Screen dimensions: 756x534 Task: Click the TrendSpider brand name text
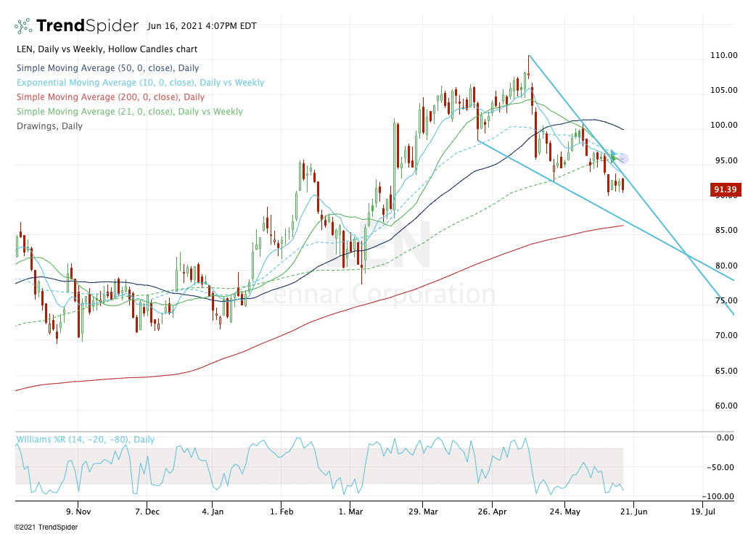pyautogui.click(x=87, y=26)
